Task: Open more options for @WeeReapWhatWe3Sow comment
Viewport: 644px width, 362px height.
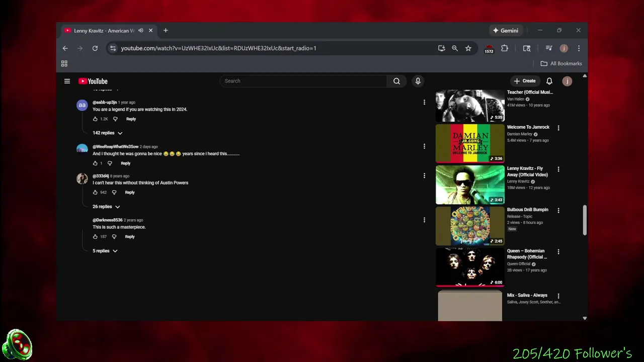Action: pyautogui.click(x=424, y=146)
